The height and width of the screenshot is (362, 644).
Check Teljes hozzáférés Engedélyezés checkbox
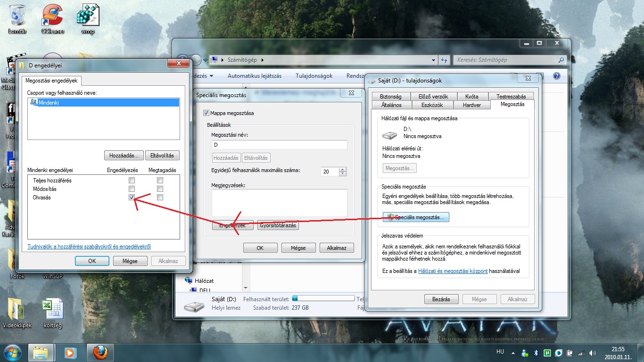(132, 181)
